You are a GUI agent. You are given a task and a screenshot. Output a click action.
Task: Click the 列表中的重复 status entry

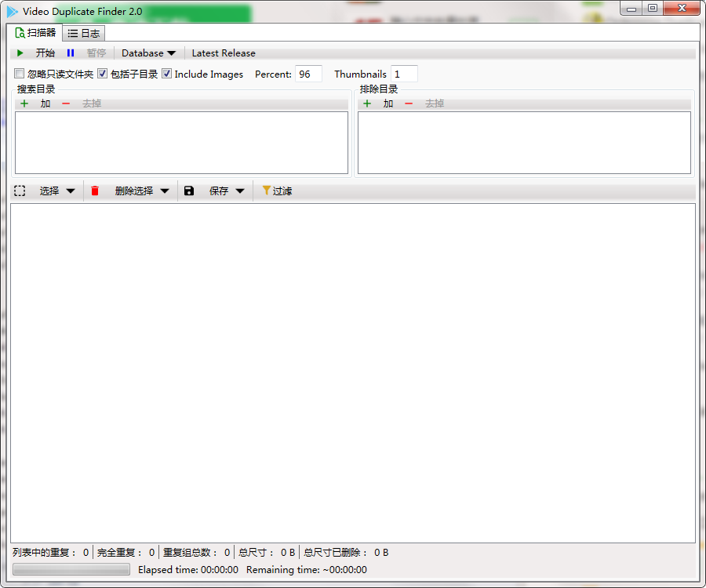coord(51,552)
